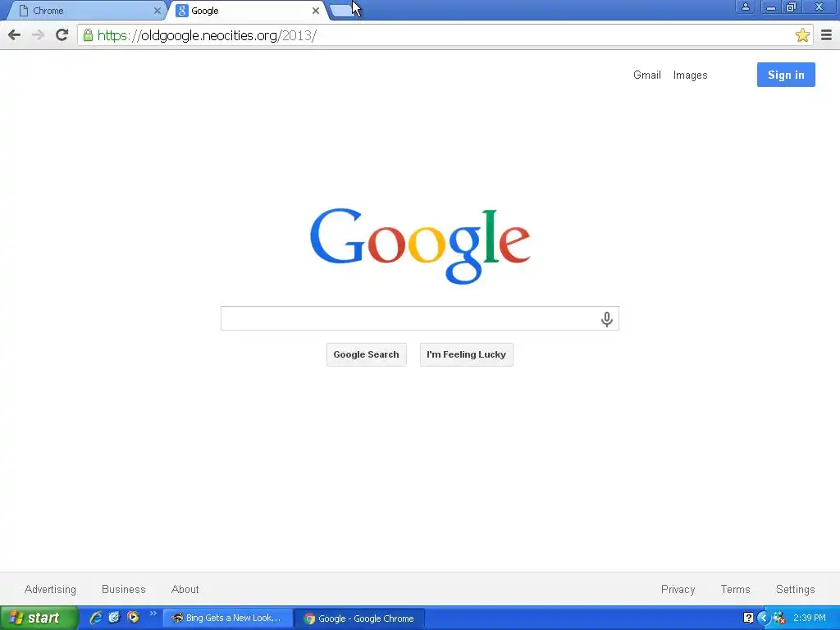Reload the page with the refresh icon
The image size is (840, 630).
(x=62, y=34)
